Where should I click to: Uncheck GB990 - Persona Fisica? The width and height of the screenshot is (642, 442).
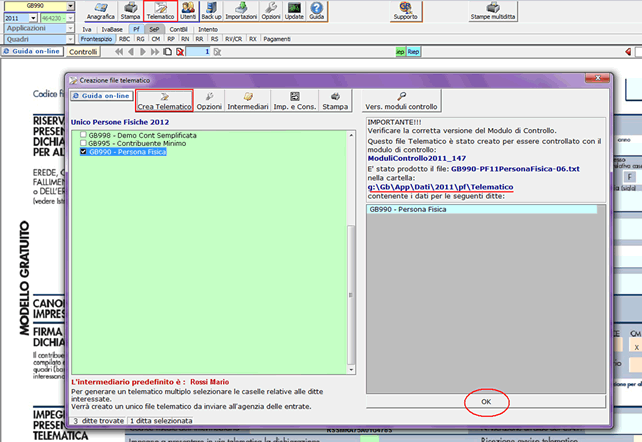[x=84, y=151]
